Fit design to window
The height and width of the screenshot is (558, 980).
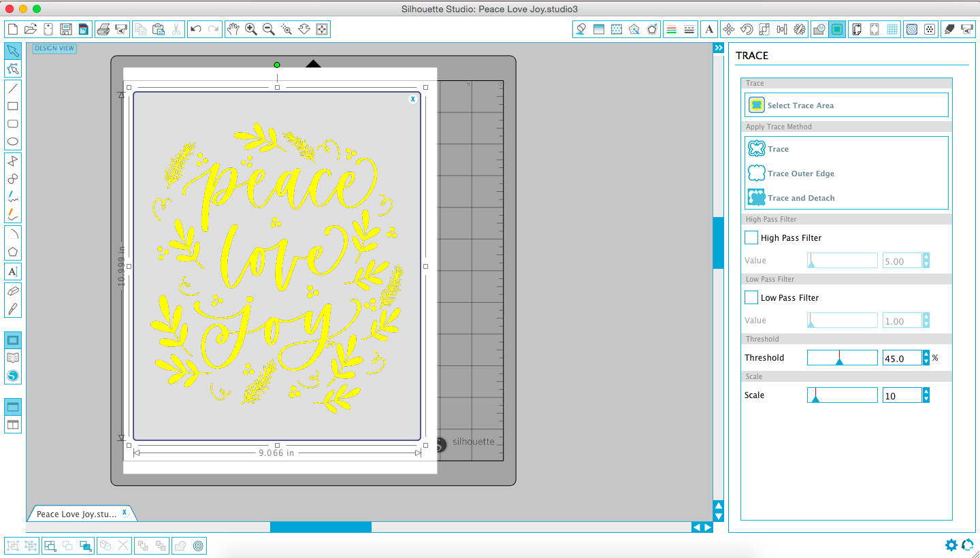[x=322, y=29]
